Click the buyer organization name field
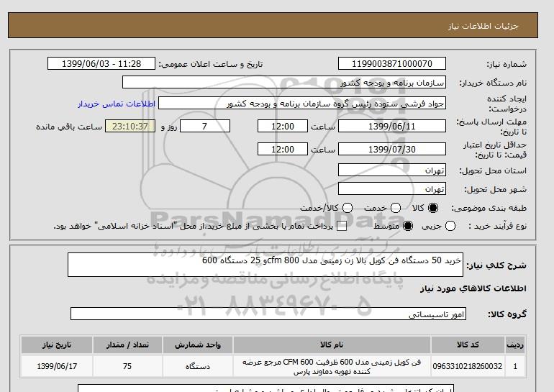 coord(284,82)
